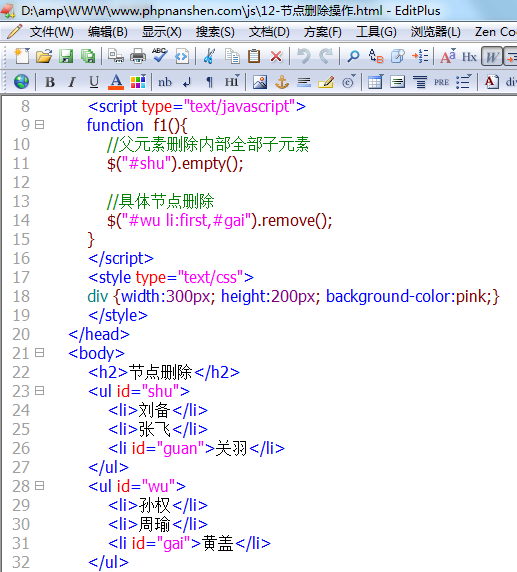Image resolution: width=517 pixels, height=572 pixels.
Task: Collapse the ul shu block at line 23
Action: (x=39, y=391)
